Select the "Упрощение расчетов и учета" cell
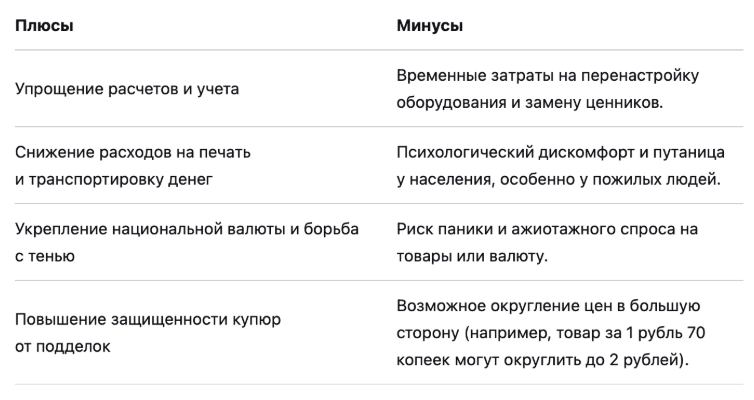 (x=126, y=89)
